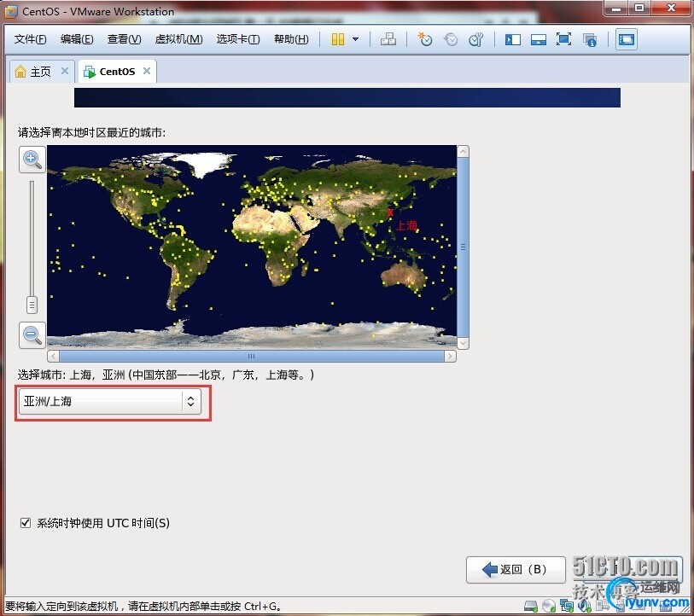The width and height of the screenshot is (694, 616).
Task: Toggle the 系统时钟使用 UTC 时间 checkbox
Action: 26,523
